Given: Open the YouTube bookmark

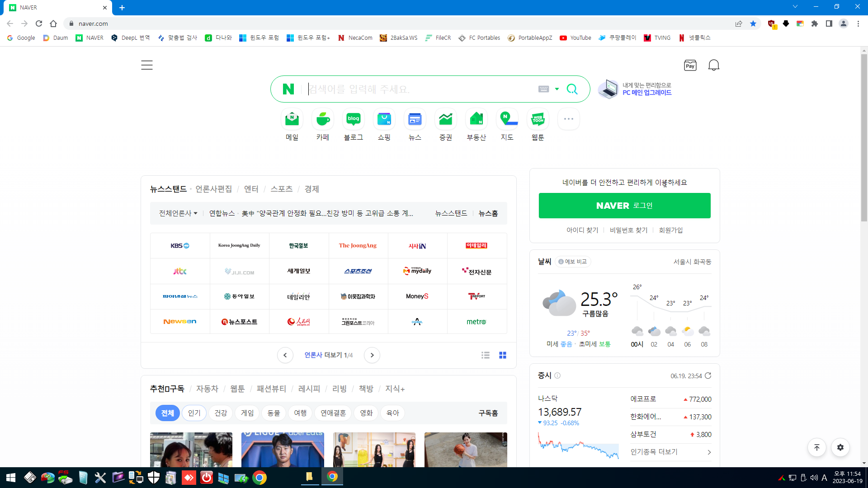Looking at the screenshot, I should 576,38.
